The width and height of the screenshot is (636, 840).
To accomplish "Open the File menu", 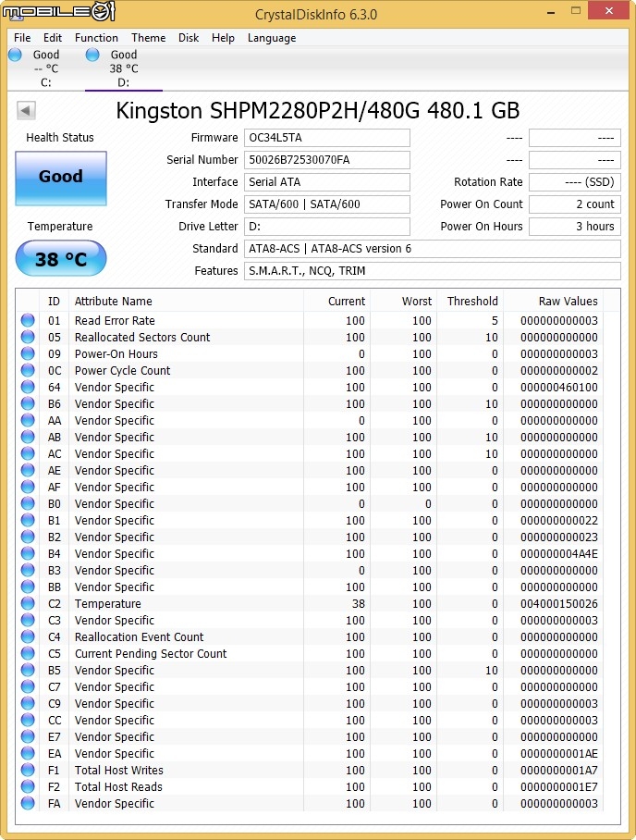I will coord(22,38).
